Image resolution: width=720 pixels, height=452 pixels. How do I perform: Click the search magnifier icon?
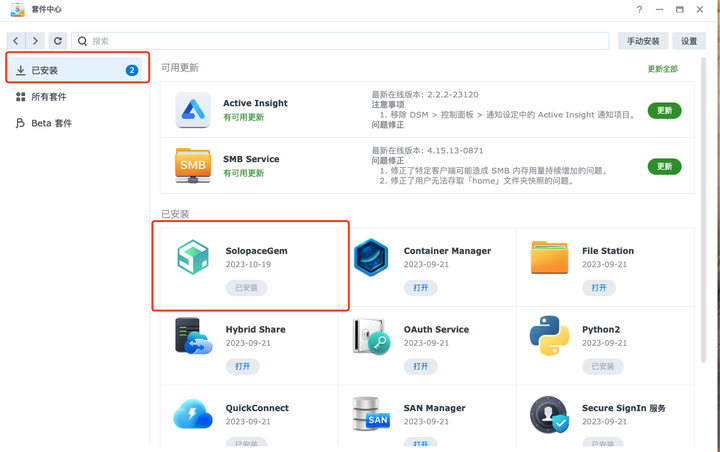point(82,41)
